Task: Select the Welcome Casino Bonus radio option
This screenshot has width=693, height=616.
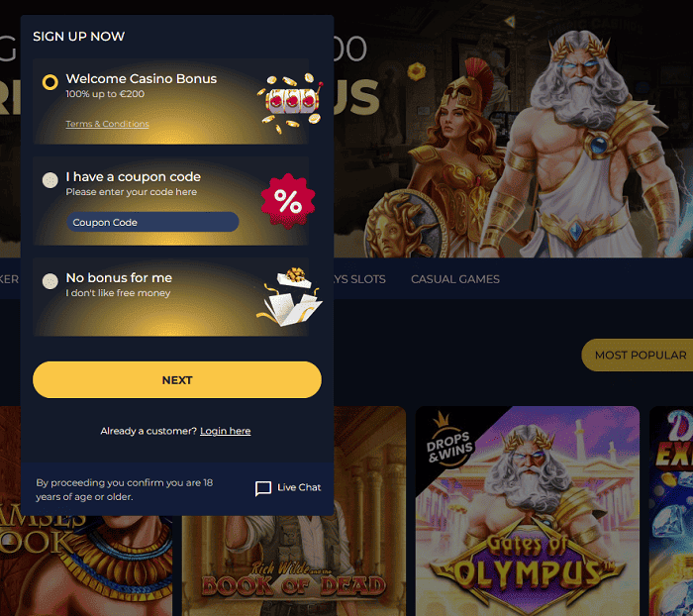Action: [49, 82]
